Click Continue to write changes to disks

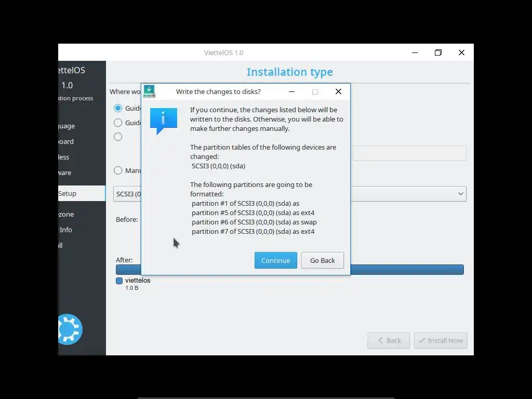(x=275, y=260)
